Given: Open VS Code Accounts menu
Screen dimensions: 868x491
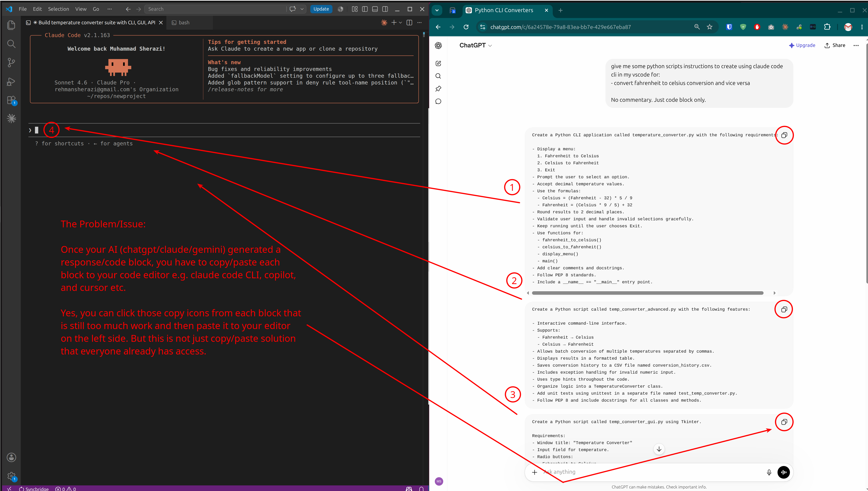Looking at the screenshot, I should click(x=11, y=457).
